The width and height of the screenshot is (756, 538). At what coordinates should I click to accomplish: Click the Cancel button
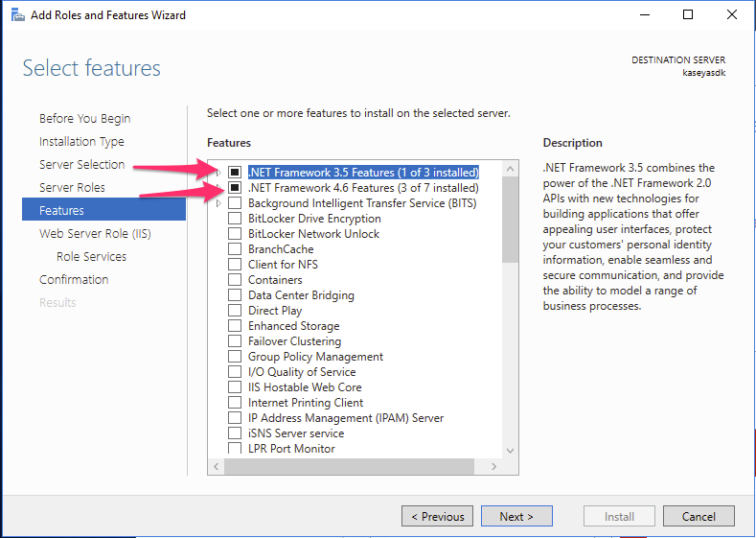pos(699,516)
